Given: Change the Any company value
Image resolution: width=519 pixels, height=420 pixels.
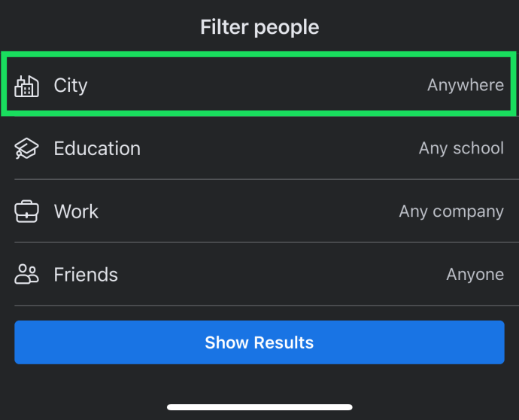Looking at the screenshot, I should [x=451, y=212].
